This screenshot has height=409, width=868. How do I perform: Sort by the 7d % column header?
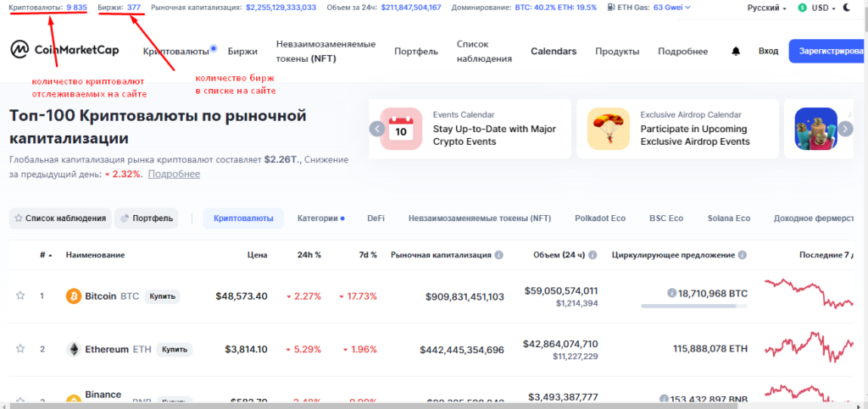click(x=367, y=255)
